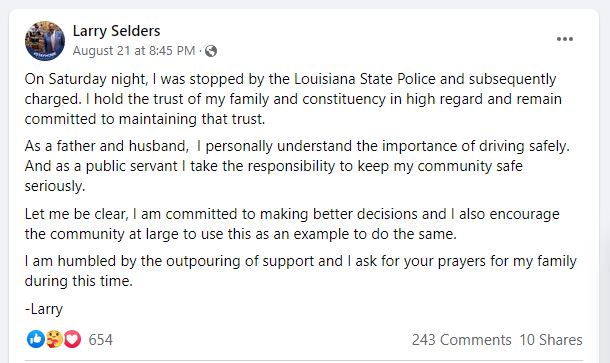View the 10 Shares list

[x=551, y=340]
